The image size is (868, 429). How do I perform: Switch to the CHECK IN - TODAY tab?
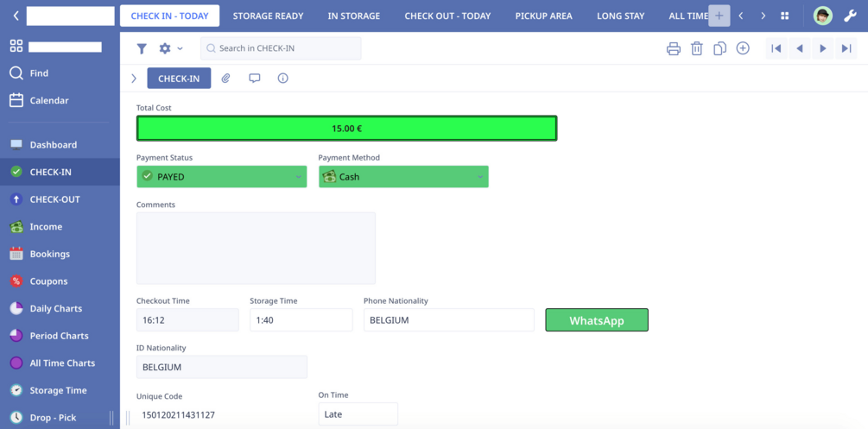coord(169,16)
